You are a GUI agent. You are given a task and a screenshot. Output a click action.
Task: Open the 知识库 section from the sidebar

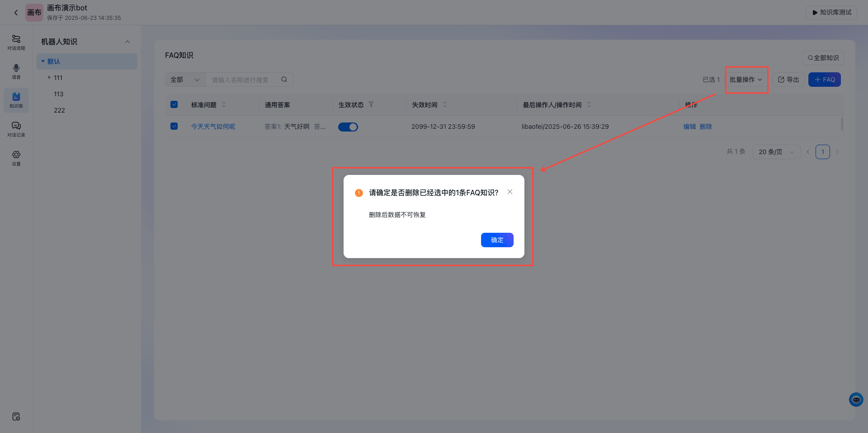(x=16, y=100)
